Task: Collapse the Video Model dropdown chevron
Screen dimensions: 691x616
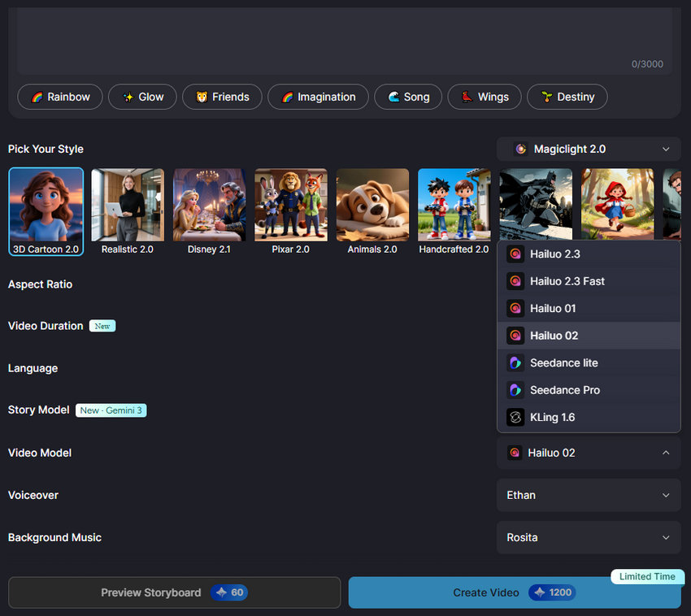Action: tap(666, 453)
